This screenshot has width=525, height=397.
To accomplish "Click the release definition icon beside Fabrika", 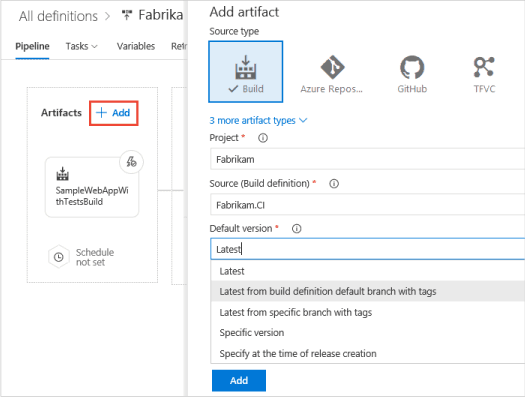I will [x=127, y=15].
